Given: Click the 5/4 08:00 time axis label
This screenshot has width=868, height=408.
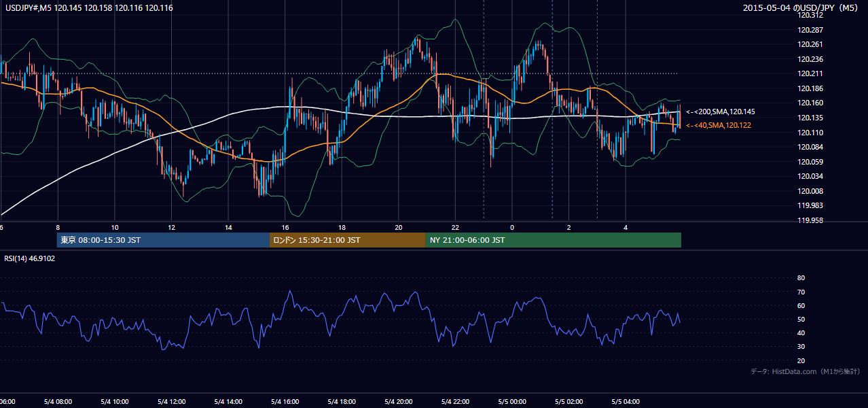Looking at the screenshot, I should [58, 401].
